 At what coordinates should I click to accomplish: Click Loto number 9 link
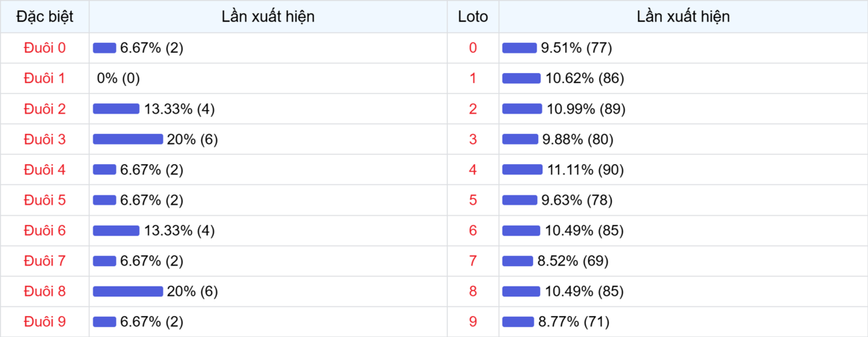point(473,321)
